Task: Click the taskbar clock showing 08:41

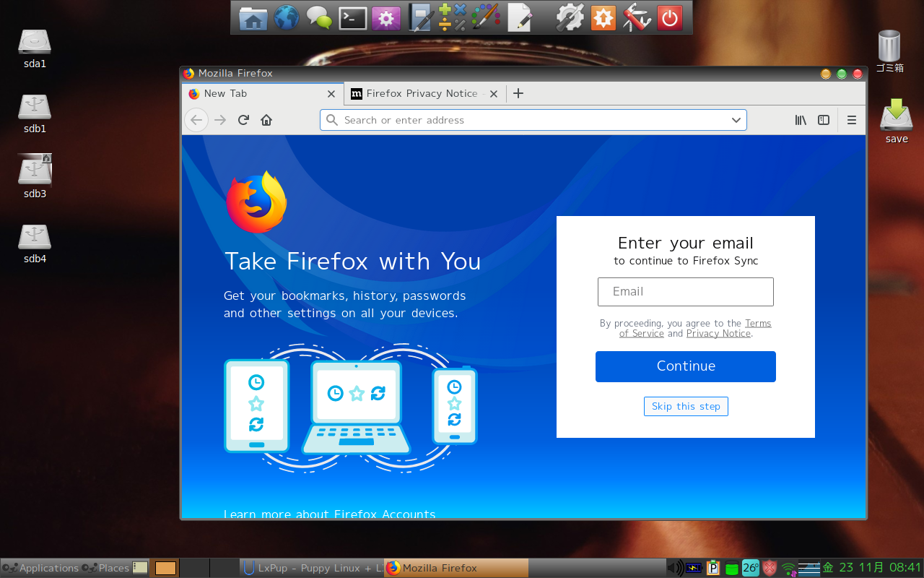Action: click(872, 568)
